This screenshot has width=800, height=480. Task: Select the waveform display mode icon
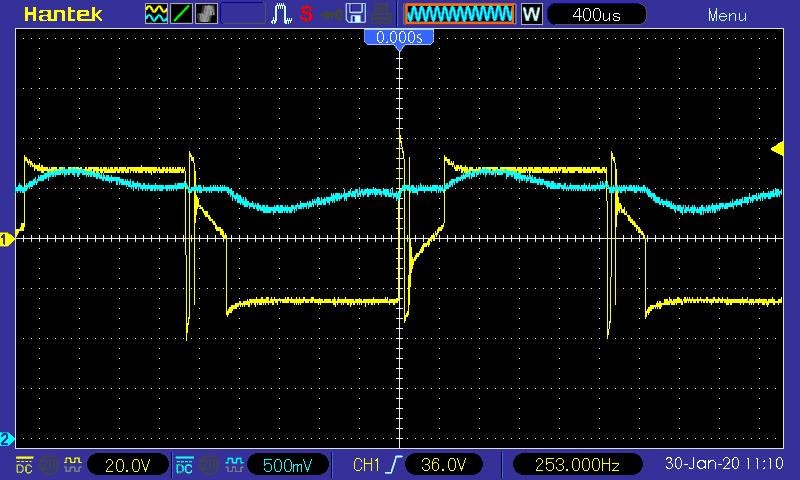pyautogui.click(x=156, y=14)
